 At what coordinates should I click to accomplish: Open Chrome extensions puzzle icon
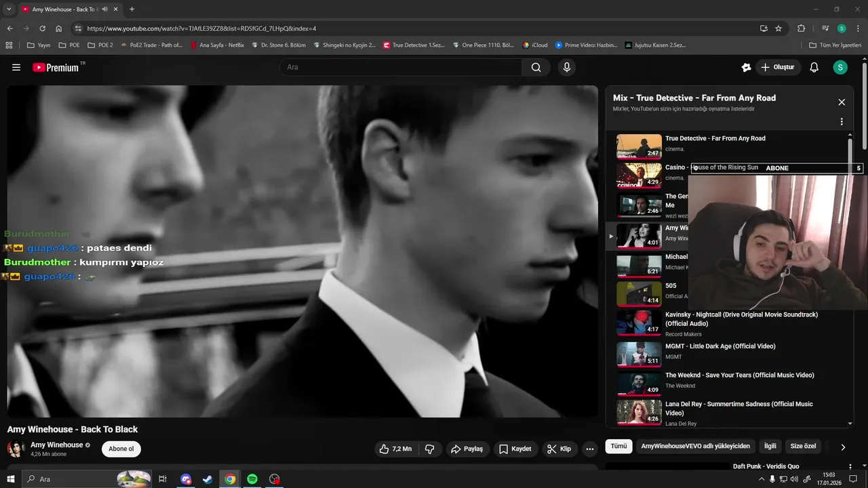point(802,28)
